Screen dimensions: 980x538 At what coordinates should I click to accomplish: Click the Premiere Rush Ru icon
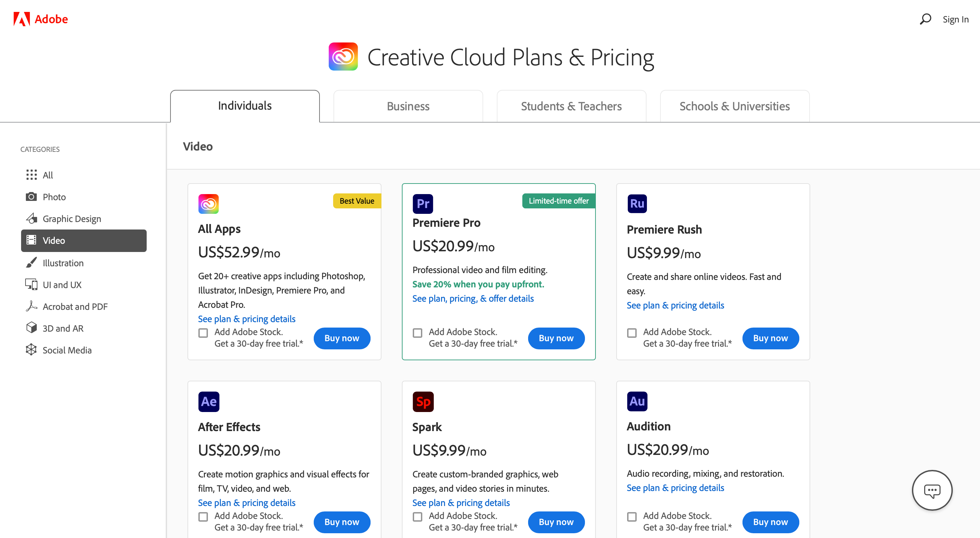637,204
